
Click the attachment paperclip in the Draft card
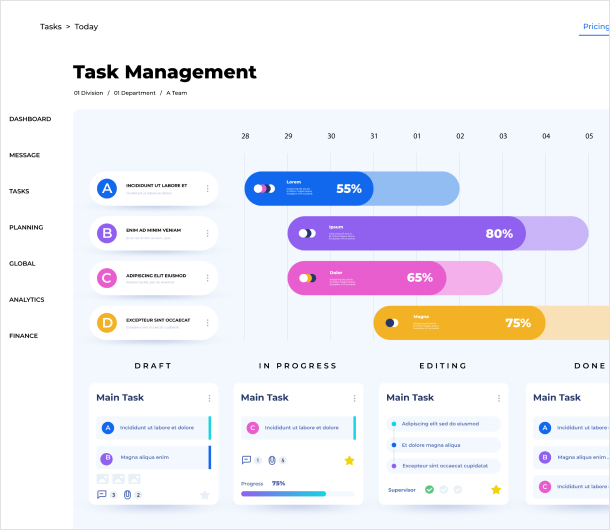(x=127, y=494)
